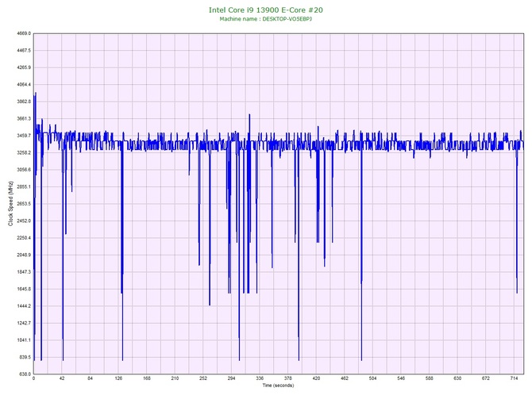Select the 168 seconds time-axis label

(147, 378)
